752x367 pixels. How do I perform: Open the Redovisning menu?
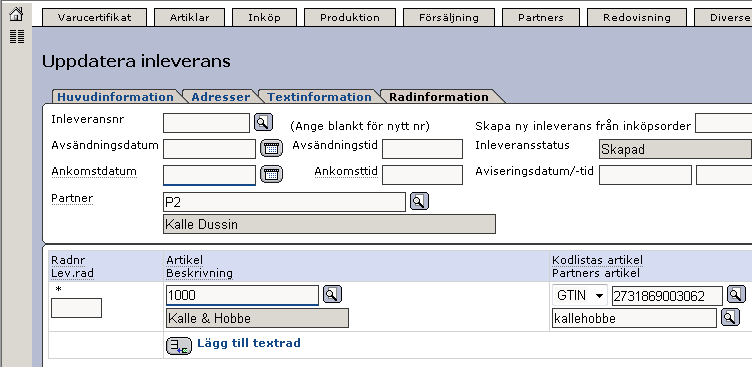pyautogui.click(x=636, y=18)
